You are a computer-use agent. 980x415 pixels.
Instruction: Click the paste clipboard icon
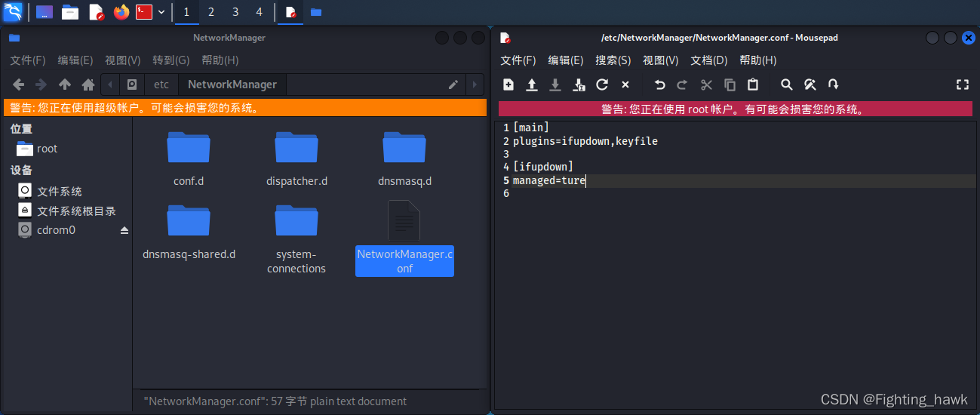[753, 85]
